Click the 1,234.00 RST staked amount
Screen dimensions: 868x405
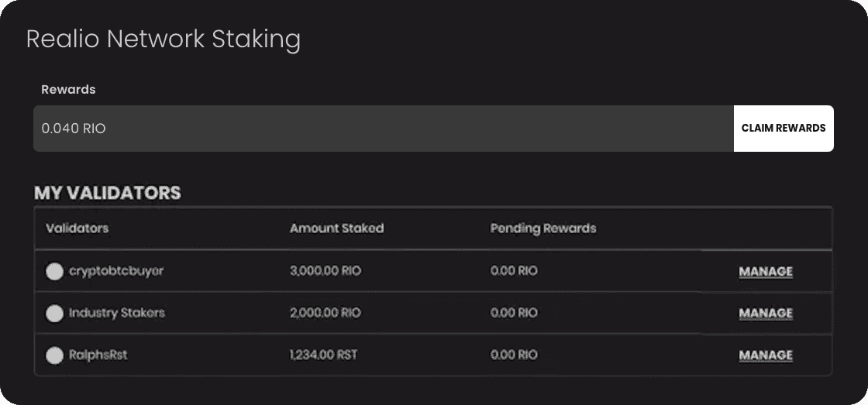[x=323, y=355]
